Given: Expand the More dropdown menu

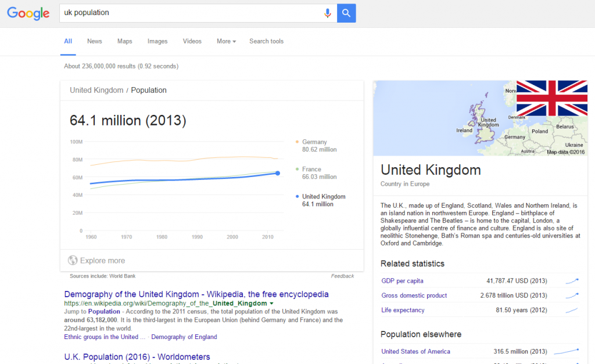Looking at the screenshot, I should click(226, 41).
